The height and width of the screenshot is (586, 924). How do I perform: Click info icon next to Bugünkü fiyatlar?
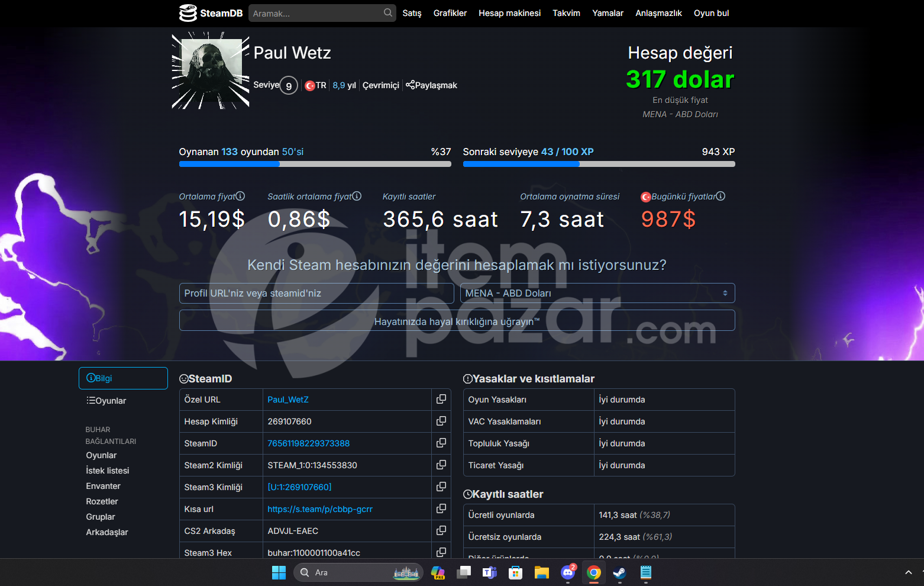pos(721,196)
